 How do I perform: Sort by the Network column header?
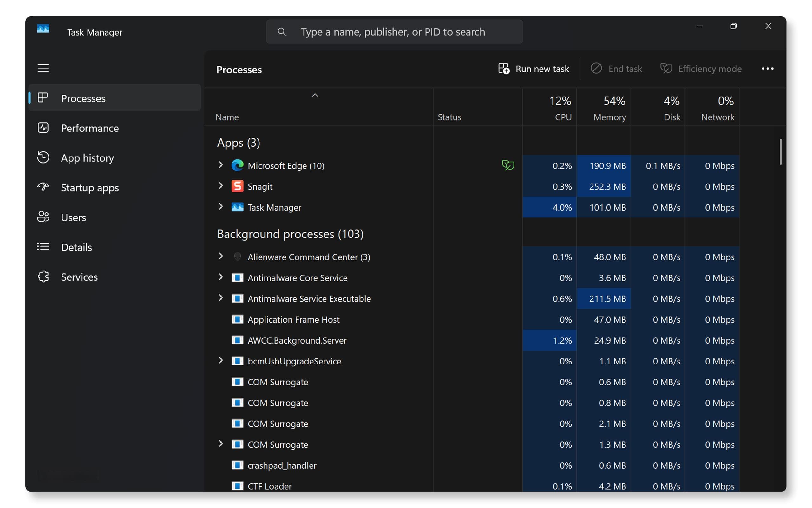tap(712, 108)
